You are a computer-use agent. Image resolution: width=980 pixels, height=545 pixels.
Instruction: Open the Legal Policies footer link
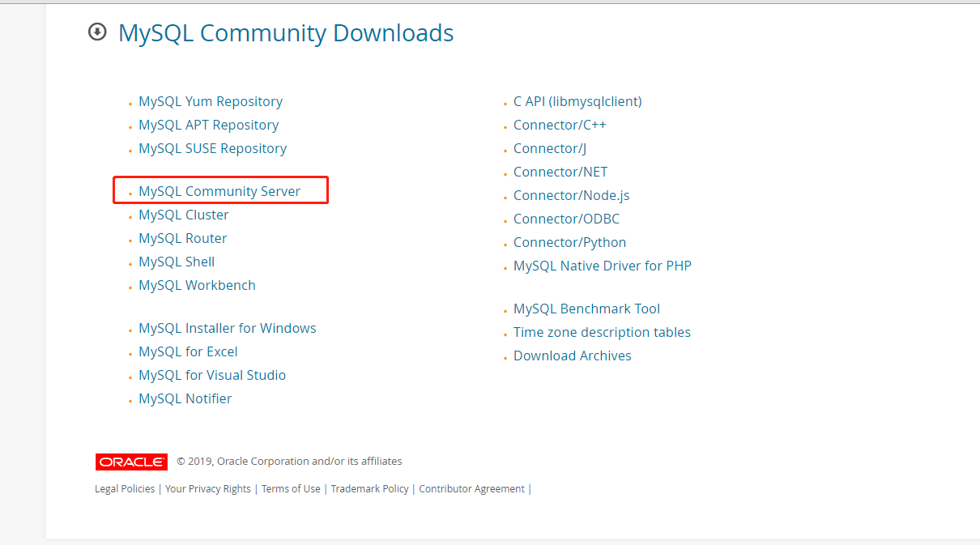(125, 489)
